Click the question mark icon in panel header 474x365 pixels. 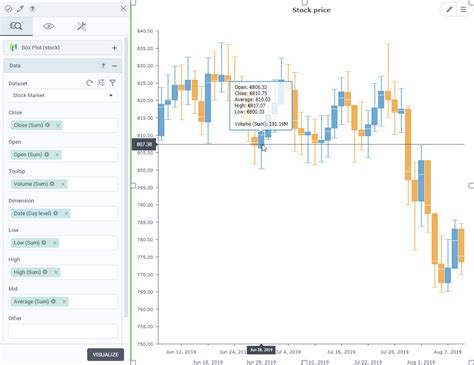tap(32, 9)
